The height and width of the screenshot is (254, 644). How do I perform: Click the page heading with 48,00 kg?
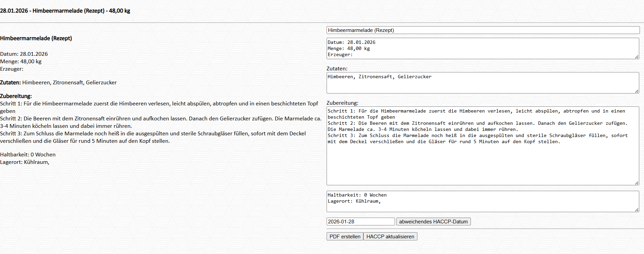click(65, 11)
